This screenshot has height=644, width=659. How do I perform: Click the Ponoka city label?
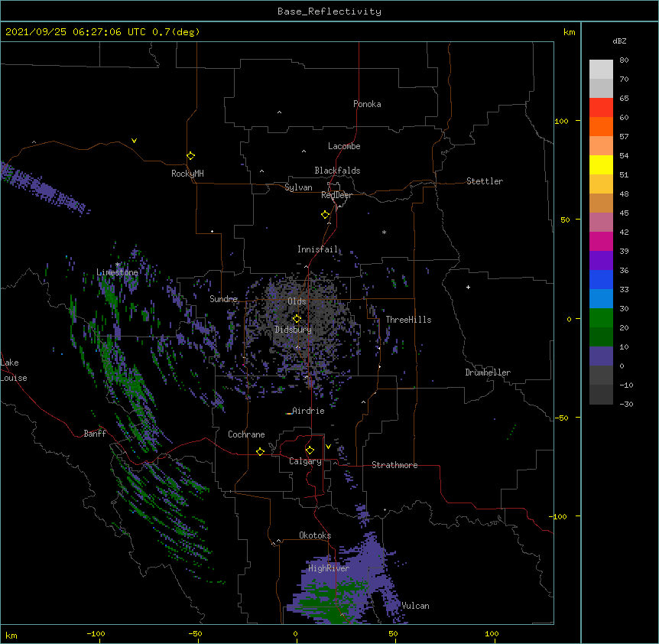tap(367, 104)
